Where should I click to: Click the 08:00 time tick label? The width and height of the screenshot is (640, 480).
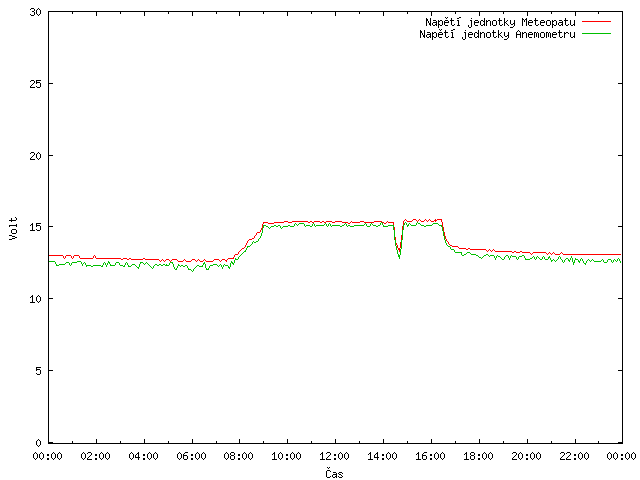point(239,456)
